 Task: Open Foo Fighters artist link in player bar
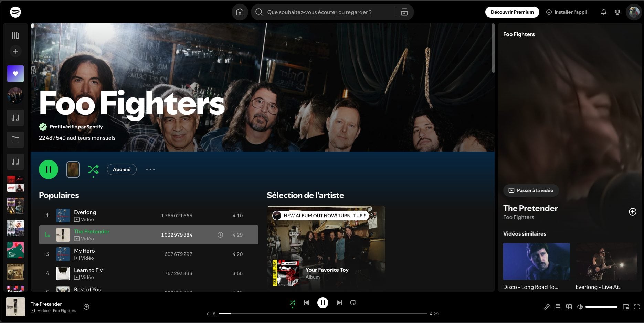click(64, 311)
